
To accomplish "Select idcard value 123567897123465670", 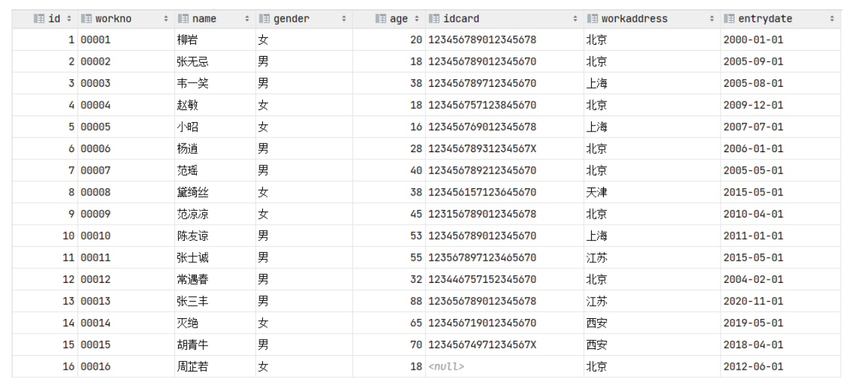I will point(504,258).
